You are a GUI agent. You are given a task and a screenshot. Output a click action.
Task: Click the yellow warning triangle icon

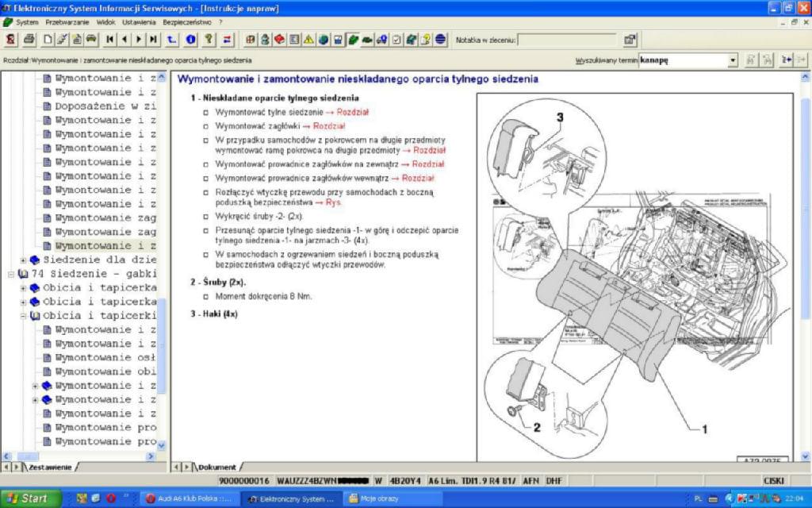[x=308, y=40]
